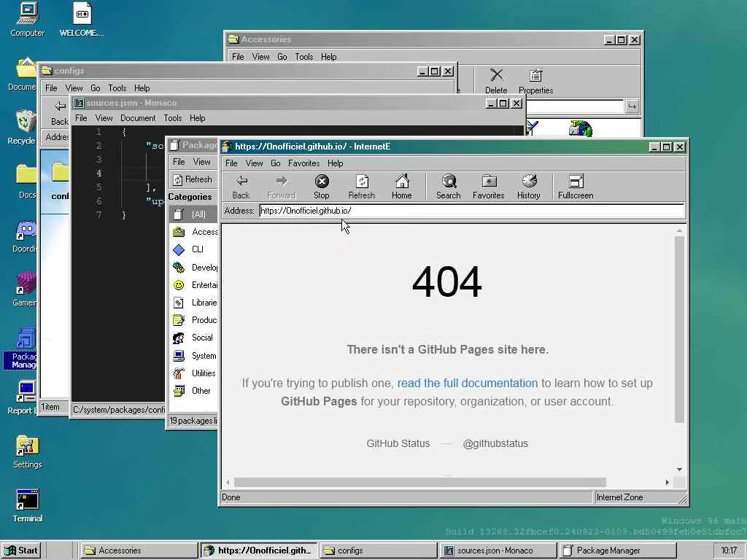Select the Computer desktop icon
Screen dimensions: 747x560
(27, 20)
